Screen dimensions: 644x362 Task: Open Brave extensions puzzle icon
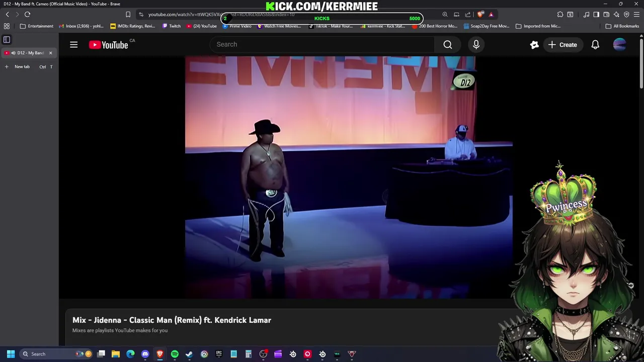[560, 15]
